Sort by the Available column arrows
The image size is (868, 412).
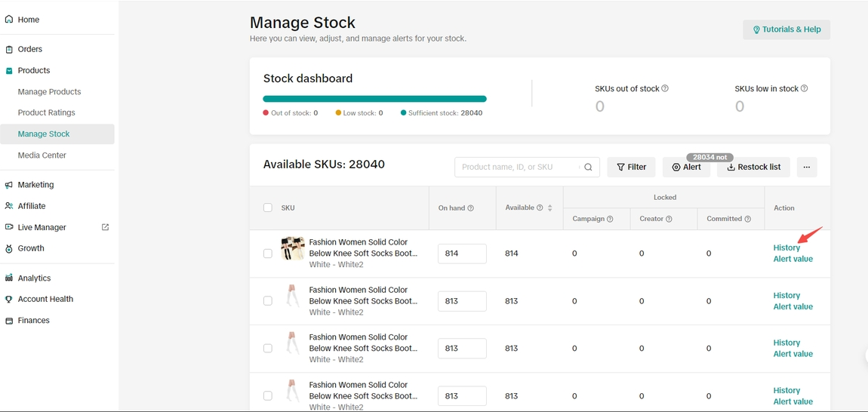[x=550, y=208]
